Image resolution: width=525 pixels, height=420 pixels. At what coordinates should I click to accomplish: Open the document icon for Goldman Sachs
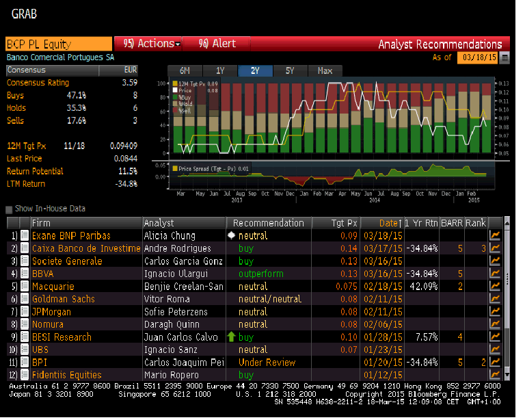25,299
